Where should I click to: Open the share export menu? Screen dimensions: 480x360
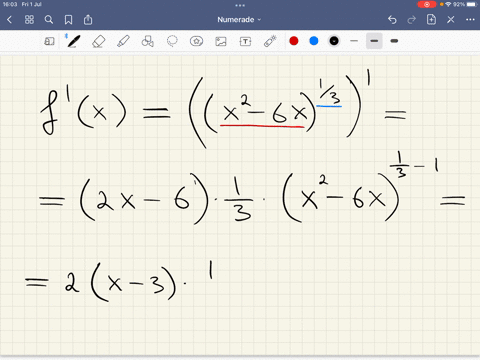point(88,20)
